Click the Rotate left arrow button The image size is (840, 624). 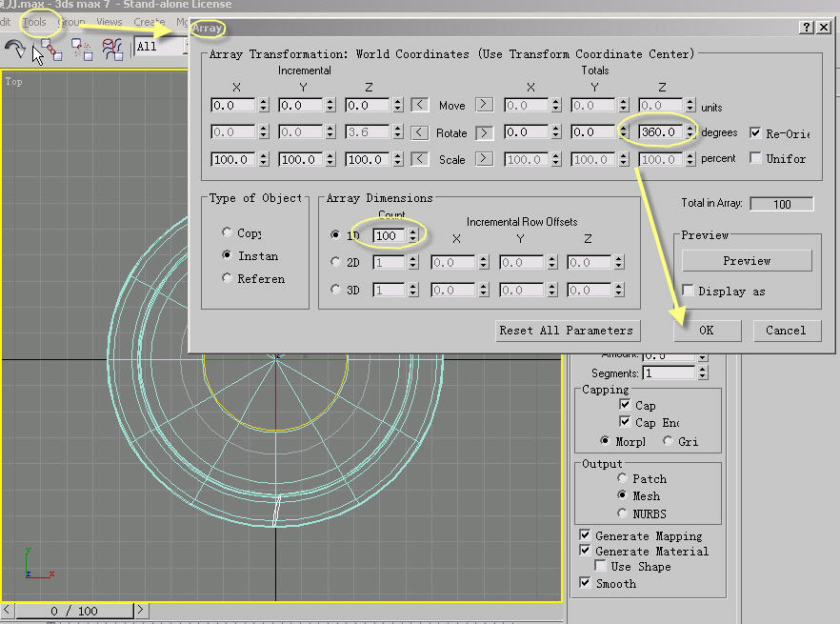[x=419, y=131]
